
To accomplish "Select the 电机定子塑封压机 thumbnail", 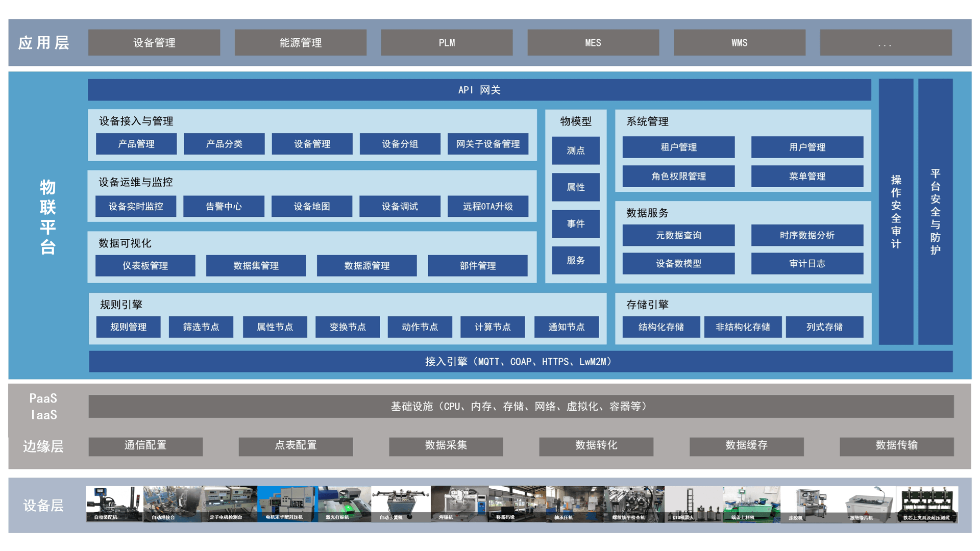I will [287, 504].
